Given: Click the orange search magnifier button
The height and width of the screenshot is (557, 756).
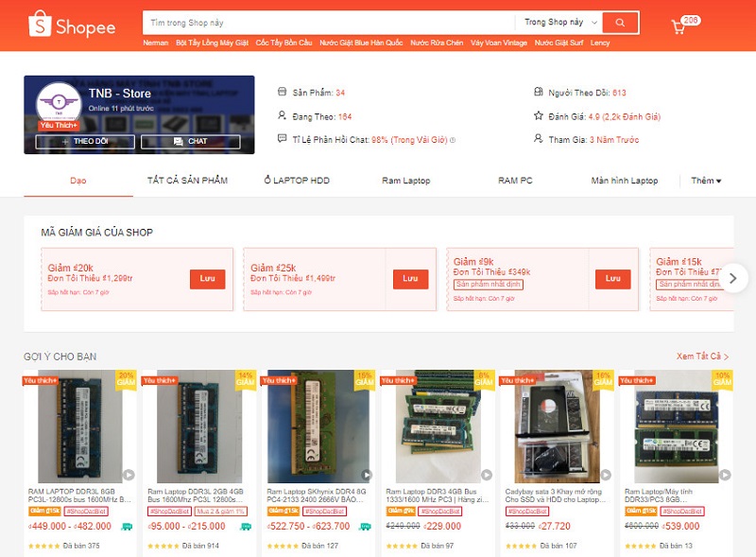Looking at the screenshot, I should click(620, 22).
